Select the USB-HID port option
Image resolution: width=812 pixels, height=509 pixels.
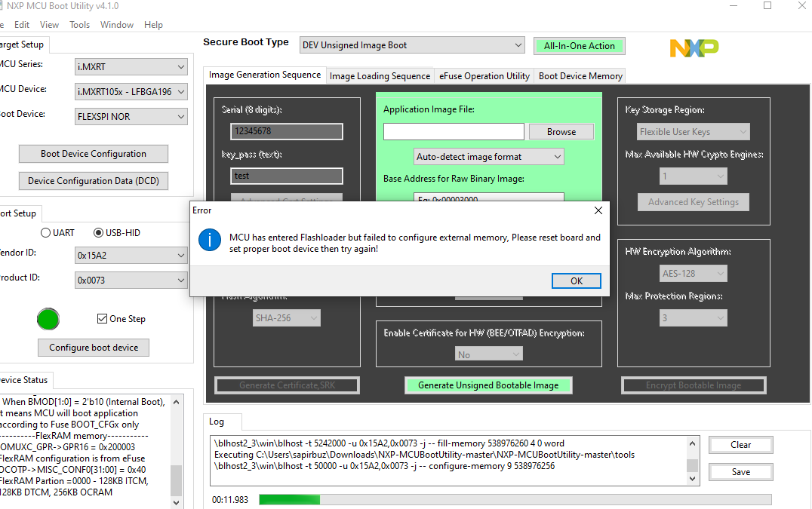99,232
